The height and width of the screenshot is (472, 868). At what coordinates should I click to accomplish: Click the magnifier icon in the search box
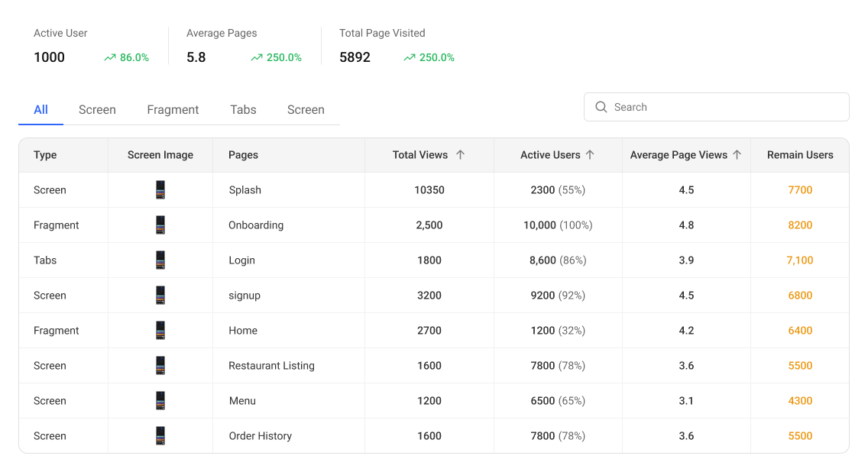coord(601,107)
